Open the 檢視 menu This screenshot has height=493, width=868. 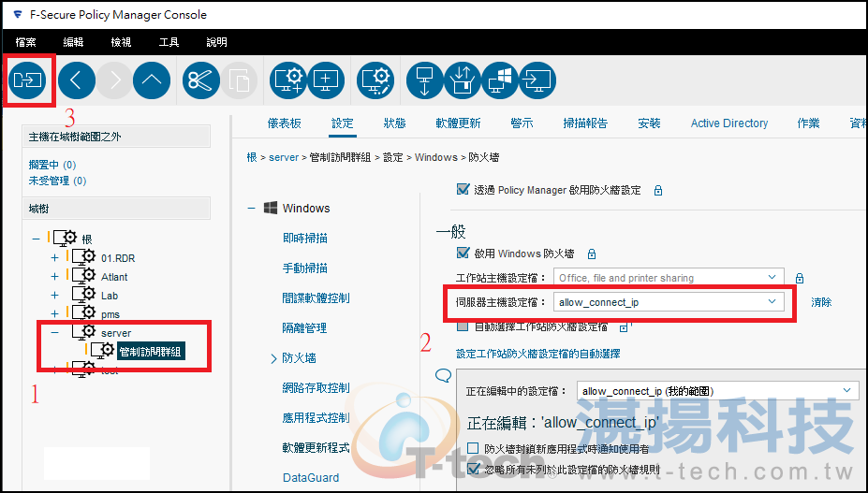pyautogui.click(x=121, y=42)
